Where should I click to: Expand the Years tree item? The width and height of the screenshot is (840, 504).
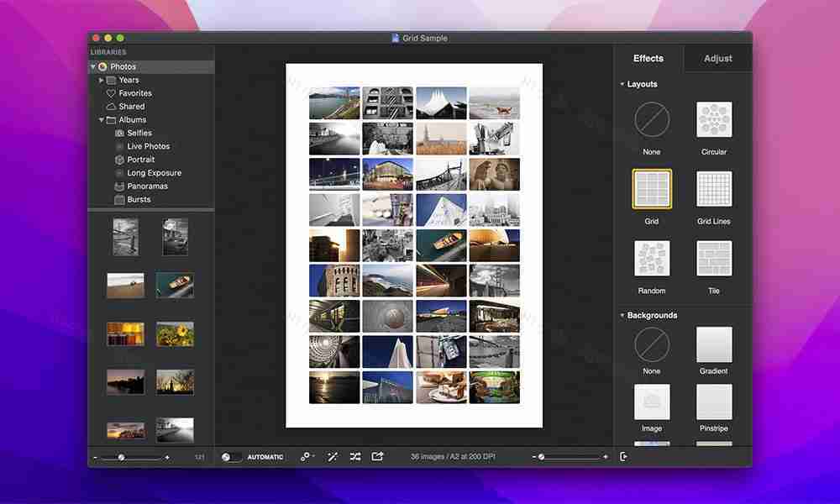(101, 79)
